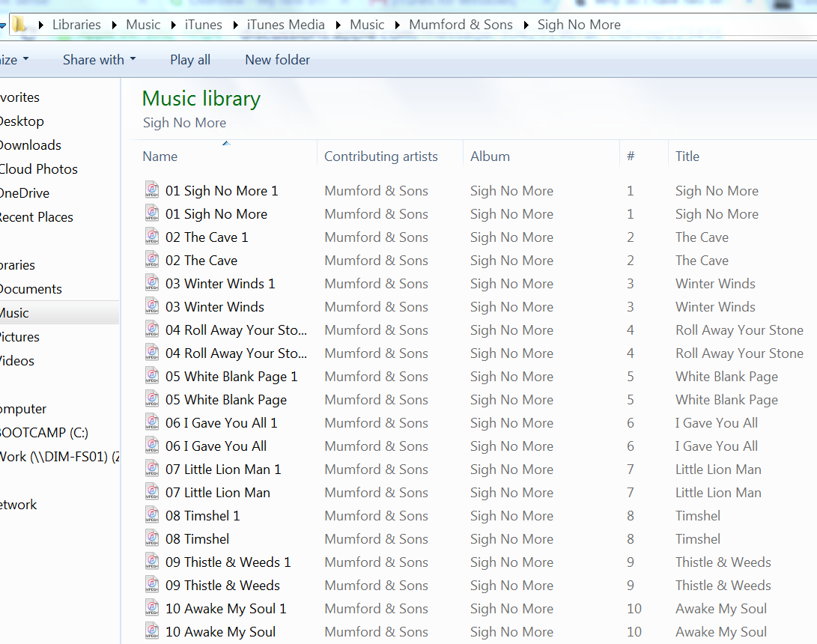The height and width of the screenshot is (644, 817).
Task: Click the file icon for 01 Sigh No More 1
Action: point(151,189)
